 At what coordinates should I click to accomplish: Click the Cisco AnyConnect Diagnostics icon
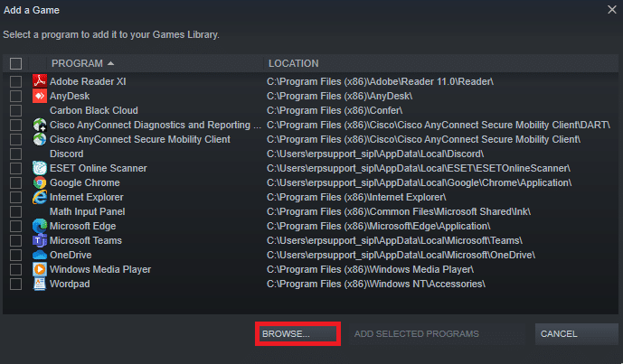(x=40, y=125)
